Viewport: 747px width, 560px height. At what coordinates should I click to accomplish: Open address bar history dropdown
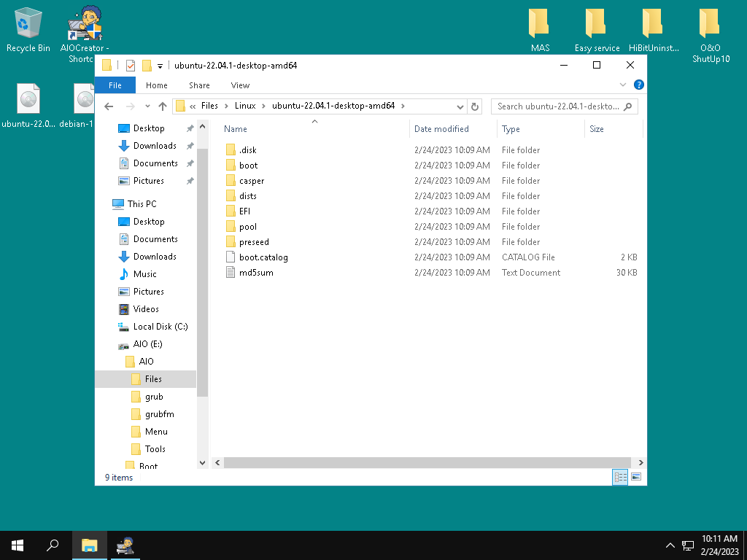(x=460, y=106)
